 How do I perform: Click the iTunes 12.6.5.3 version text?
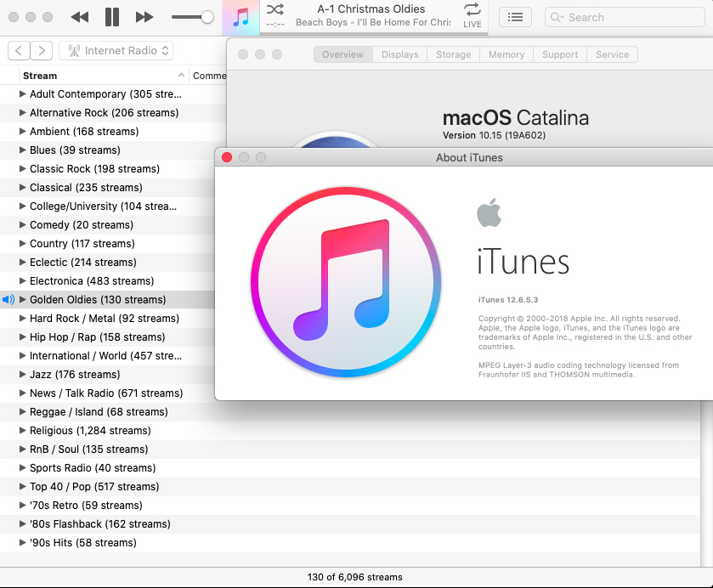(508, 300)
